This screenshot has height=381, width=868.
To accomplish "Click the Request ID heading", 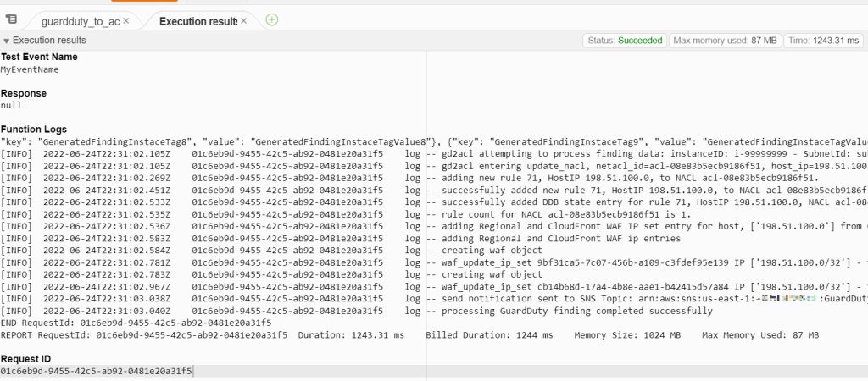I will (27, 360).
